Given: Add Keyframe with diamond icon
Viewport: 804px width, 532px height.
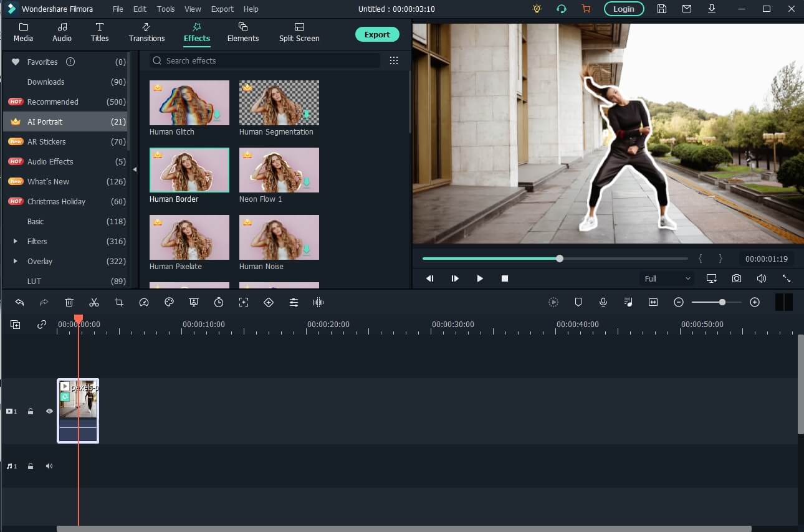Looking at the screenshot, I should click(269, 302).
